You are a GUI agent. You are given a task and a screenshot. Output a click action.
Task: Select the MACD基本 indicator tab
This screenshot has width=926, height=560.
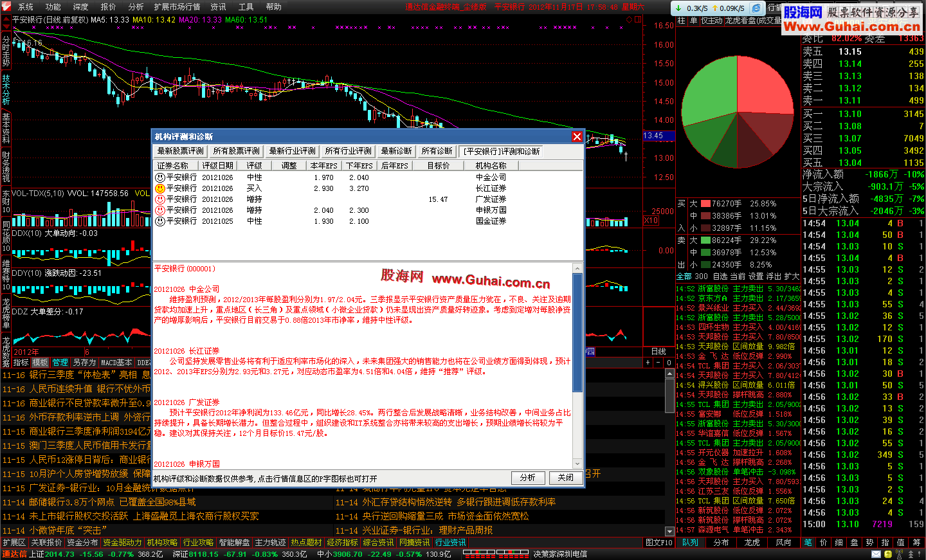point(116,363)
